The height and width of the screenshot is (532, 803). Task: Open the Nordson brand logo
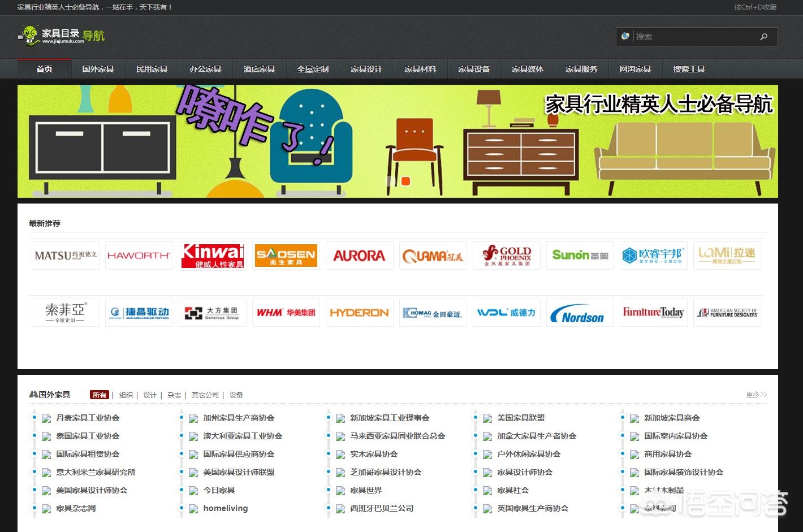click(580, 313)
